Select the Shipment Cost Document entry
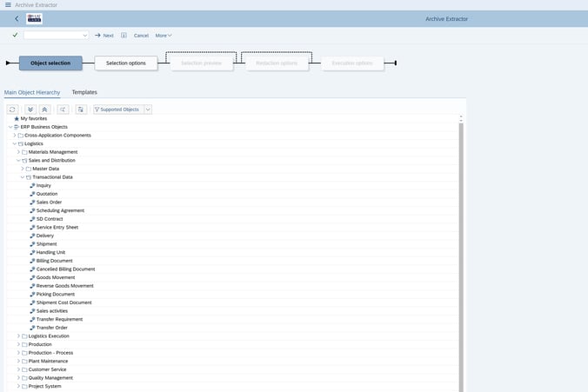The image size is (588, 392). click(x=63, y=302)
